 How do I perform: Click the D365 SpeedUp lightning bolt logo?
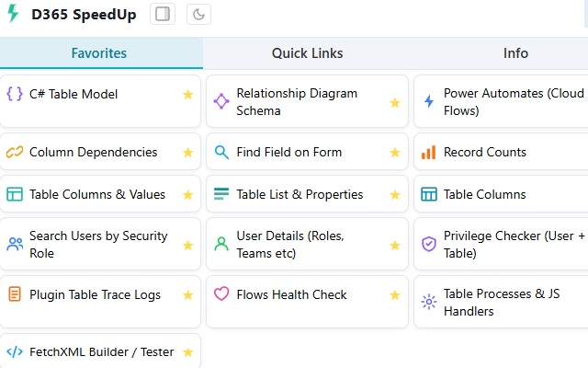pos(13,14)
